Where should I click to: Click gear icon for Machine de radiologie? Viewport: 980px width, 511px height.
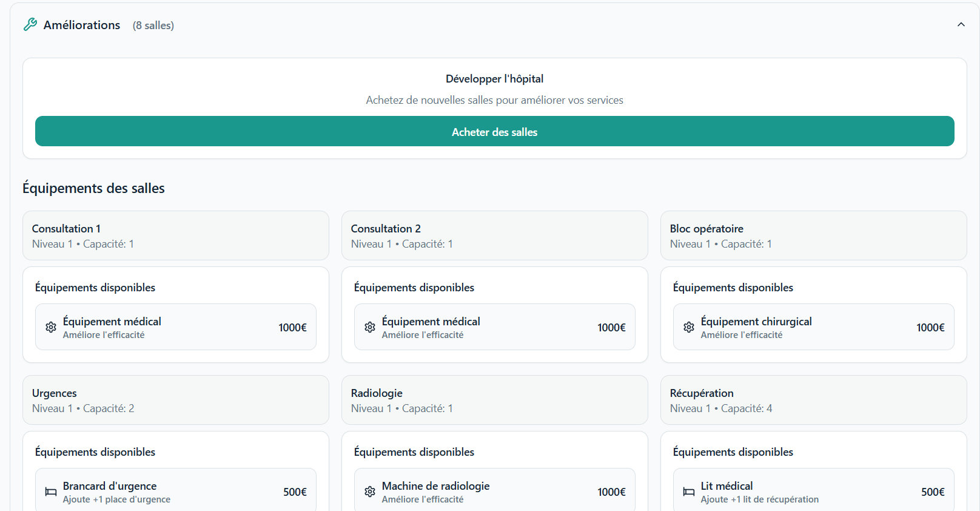370,492
